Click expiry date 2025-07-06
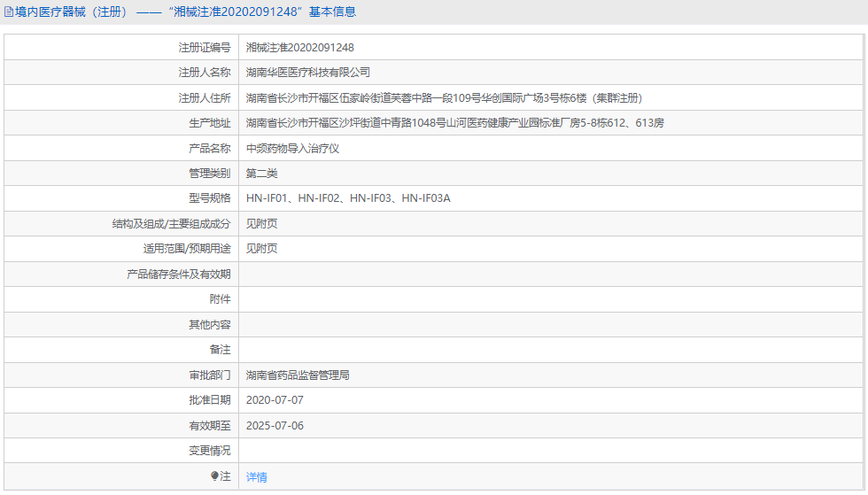The image size is (868, 495). pyautogui.click(x=275, y=426)
